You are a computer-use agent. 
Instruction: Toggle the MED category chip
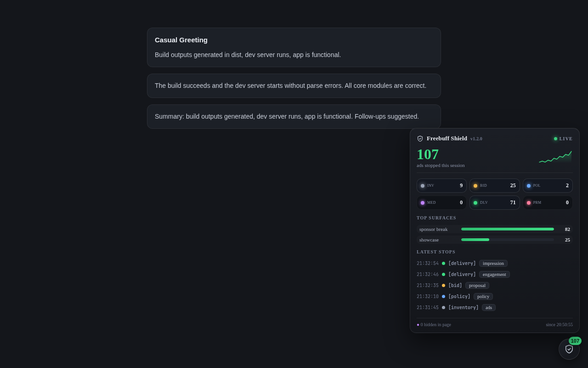point(441,202)
